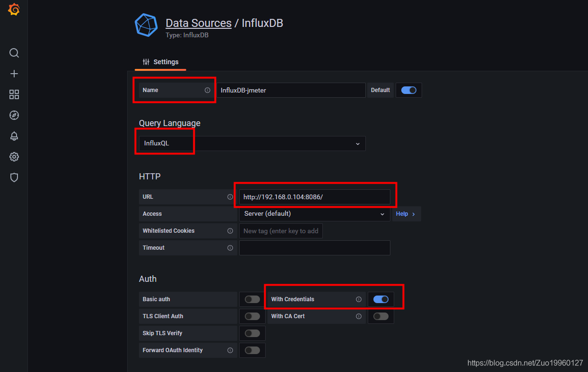Select the Settings tab
The width and height of the screenshot is (588, 372).
click(160, 62)
